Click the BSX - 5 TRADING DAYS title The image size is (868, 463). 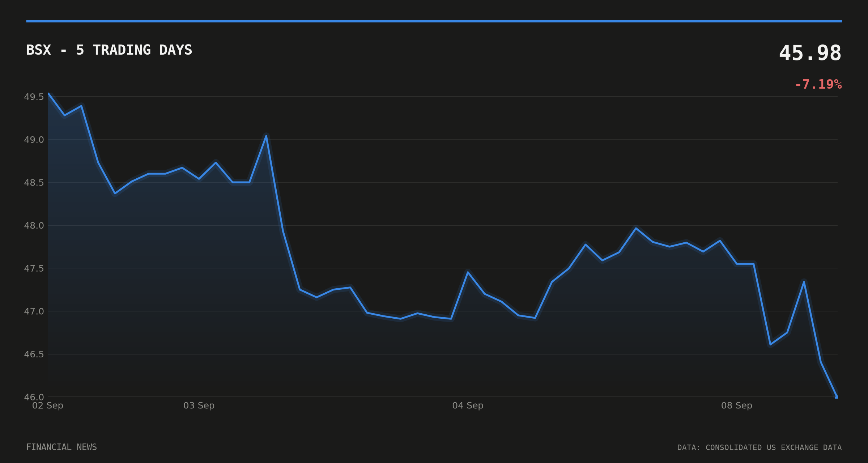click(x=109, y=50)
